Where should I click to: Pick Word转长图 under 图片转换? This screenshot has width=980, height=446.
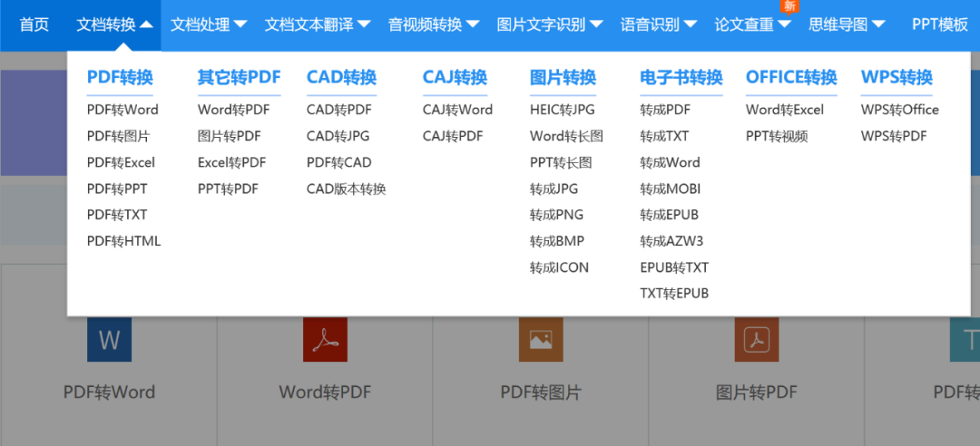[566, 136]
